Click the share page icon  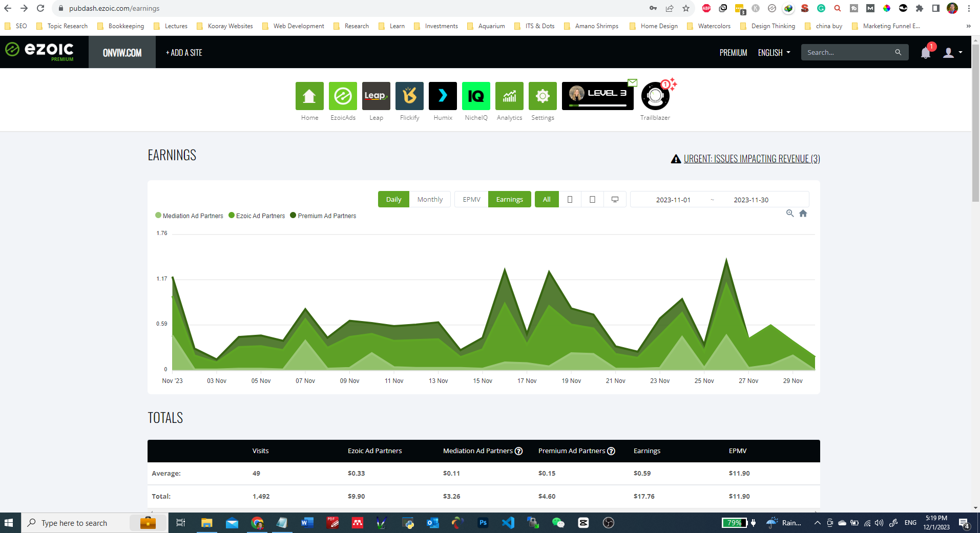670,8
